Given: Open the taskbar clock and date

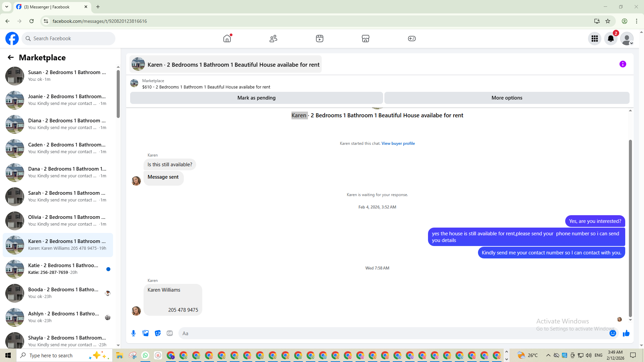Looking at the screenshot, I should [615, 355].
